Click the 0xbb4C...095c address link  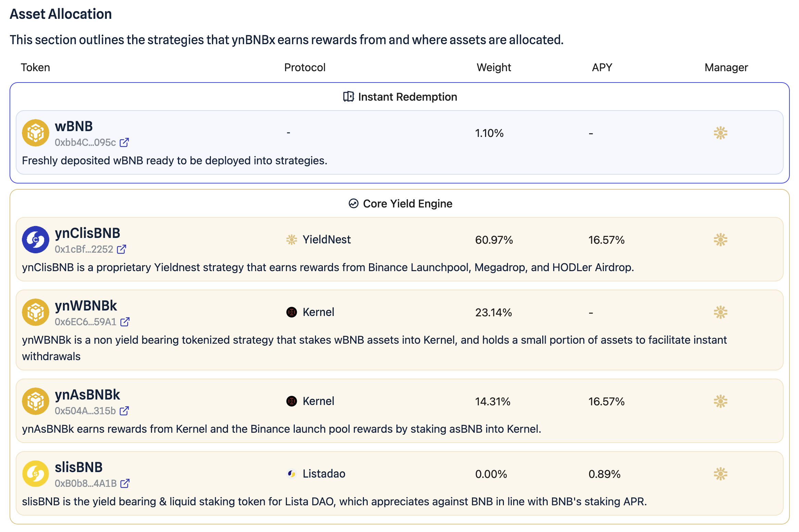coord(85,142)
